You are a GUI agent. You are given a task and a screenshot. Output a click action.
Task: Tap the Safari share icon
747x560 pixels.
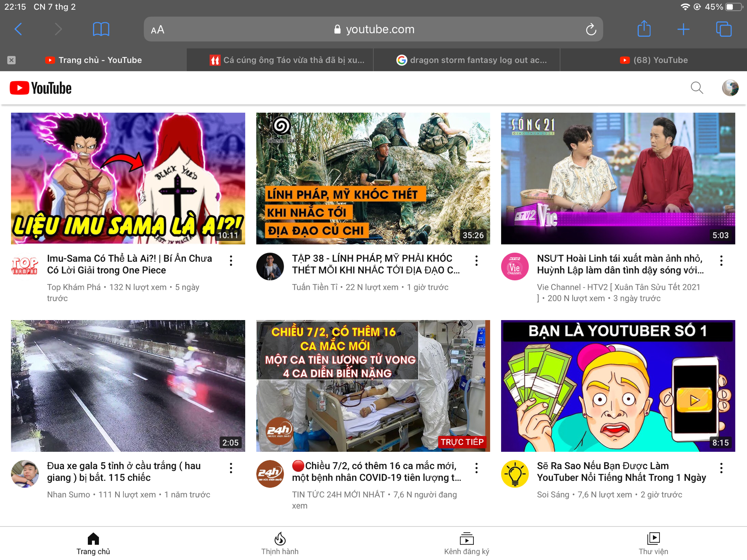pos(644,29)
